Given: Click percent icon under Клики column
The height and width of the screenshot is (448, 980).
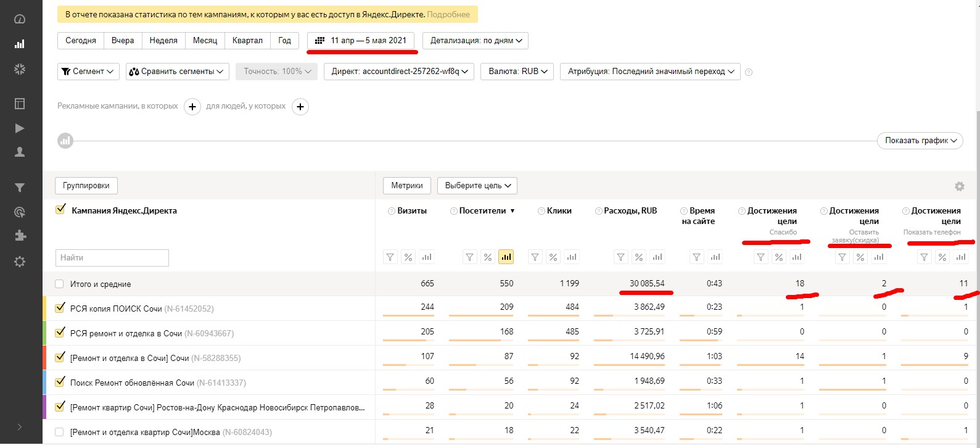Looking at the screenshot, I should [553, 257].
